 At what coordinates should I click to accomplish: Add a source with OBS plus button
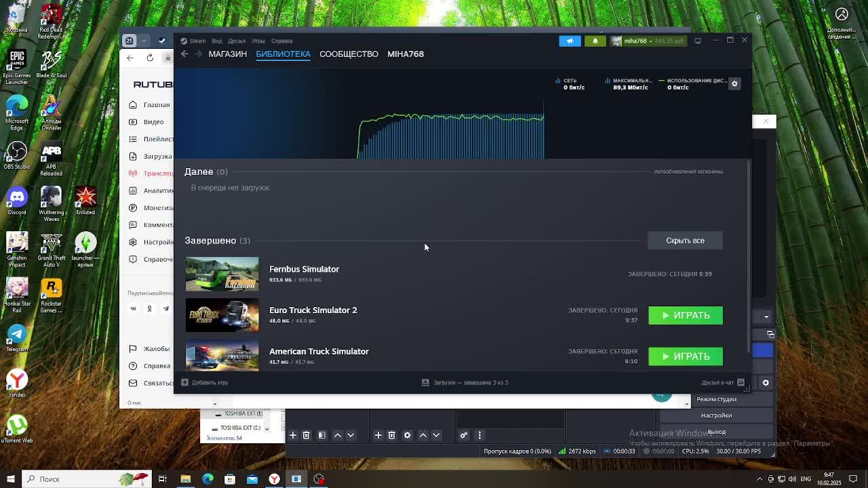pyautogui.click(x=378, y=435)
